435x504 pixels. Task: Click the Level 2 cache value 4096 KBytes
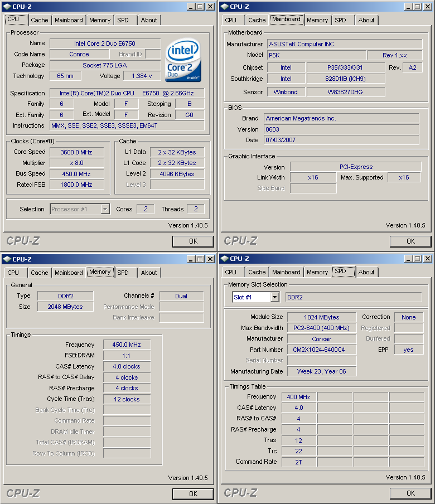pos(177,174)
